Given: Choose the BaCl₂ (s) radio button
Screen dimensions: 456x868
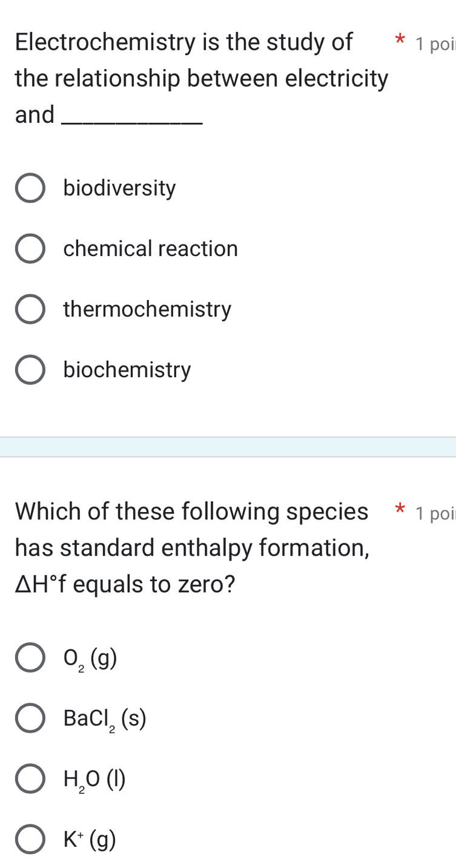Looking at the screenshot, I should pyautogui.click(x=30, y=718).
